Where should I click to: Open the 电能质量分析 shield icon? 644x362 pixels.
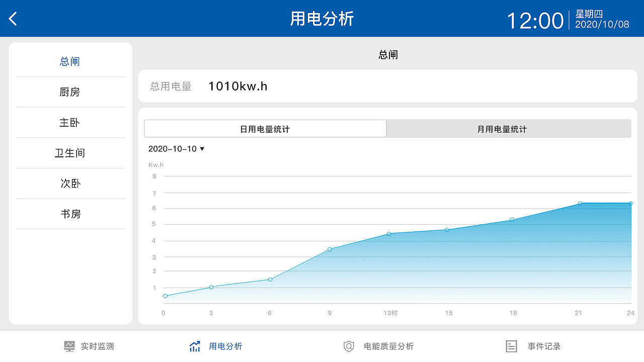click(349, 346)
